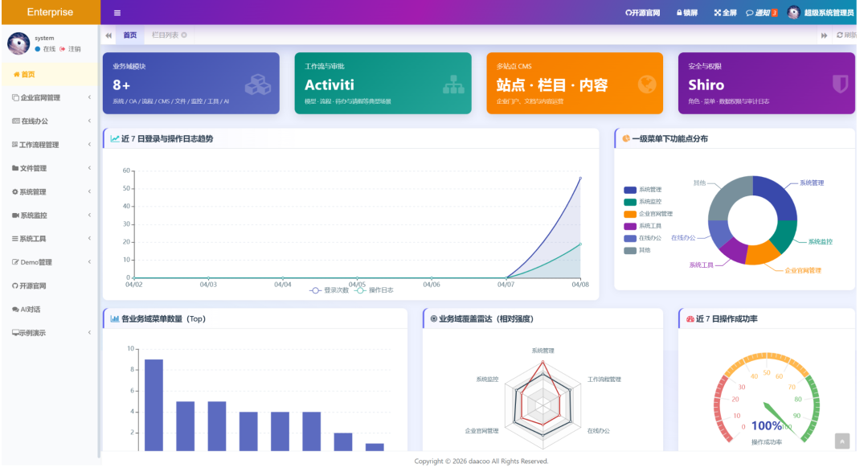Click the sitemap icon on Activiti card
Image resolution: width=868 pixels, height=468 pixels.
(x=453, y=84)
